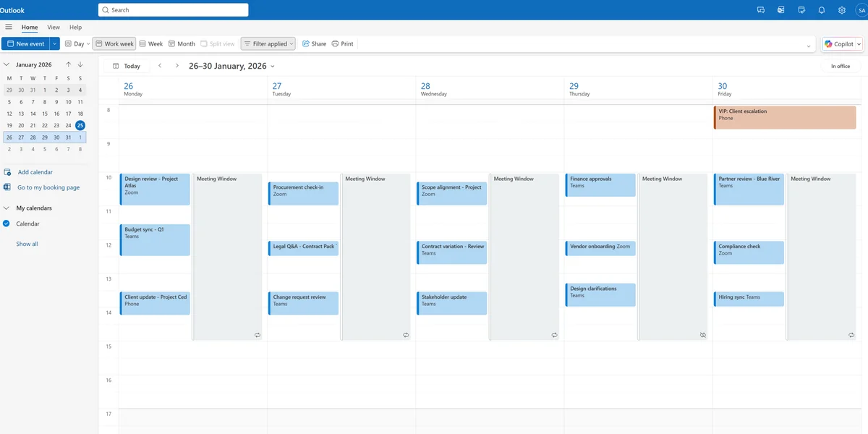Collapse the My calendars section
868x434 pixels.
7,208
